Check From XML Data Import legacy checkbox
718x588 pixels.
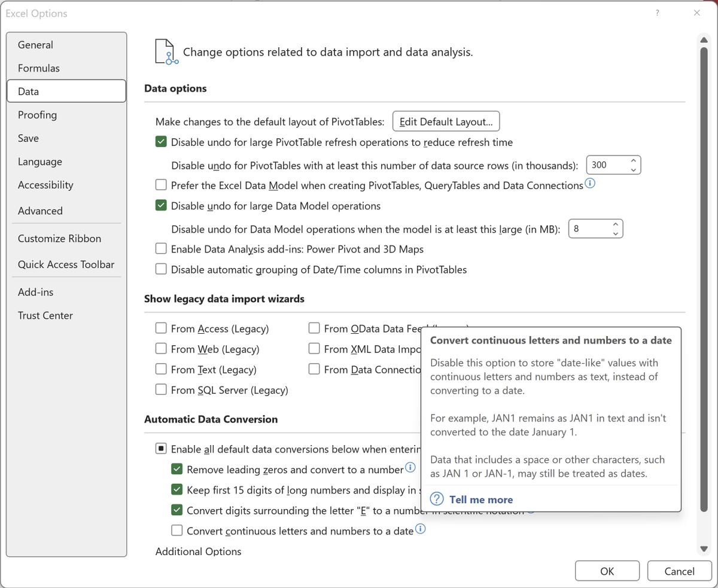(x=314, y=349)
